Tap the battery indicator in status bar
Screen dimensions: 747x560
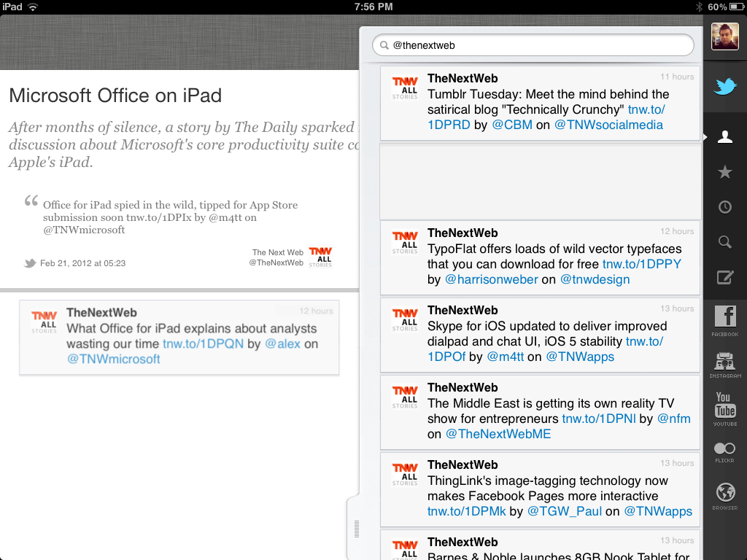(x=738, y=7)
